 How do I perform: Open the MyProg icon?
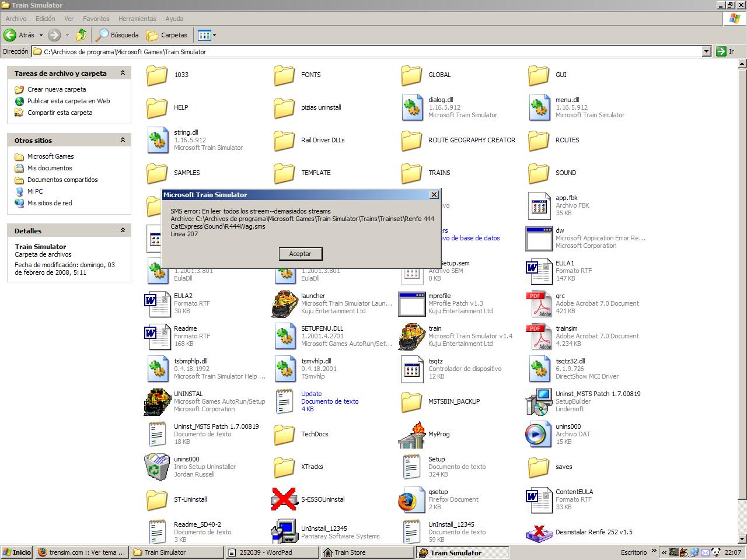[411, 435]
